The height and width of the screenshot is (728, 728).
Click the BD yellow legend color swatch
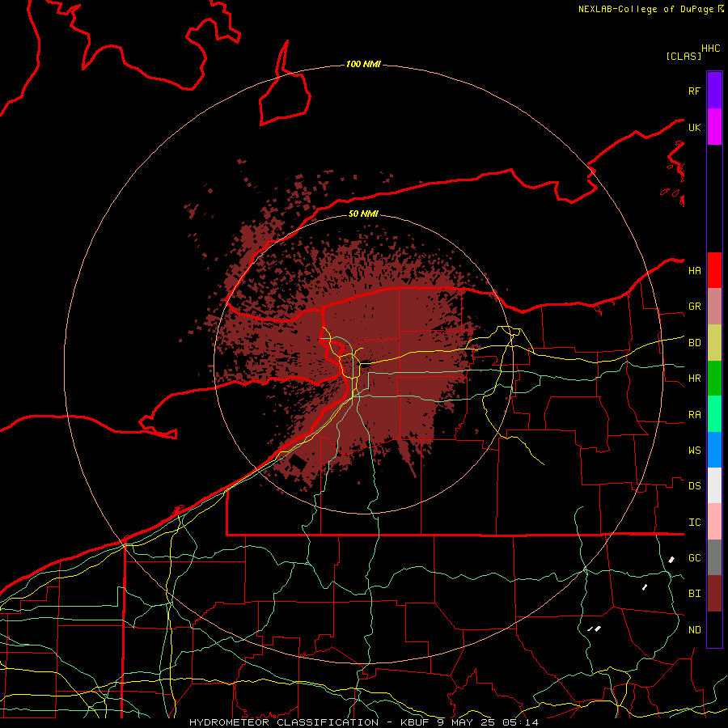pos(714,343)
